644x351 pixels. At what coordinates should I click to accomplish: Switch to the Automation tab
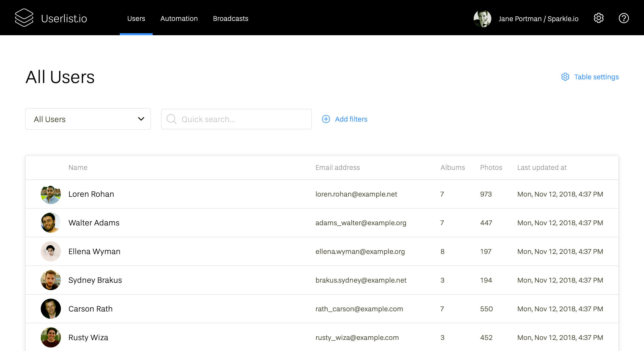click(x=179, y=18)
